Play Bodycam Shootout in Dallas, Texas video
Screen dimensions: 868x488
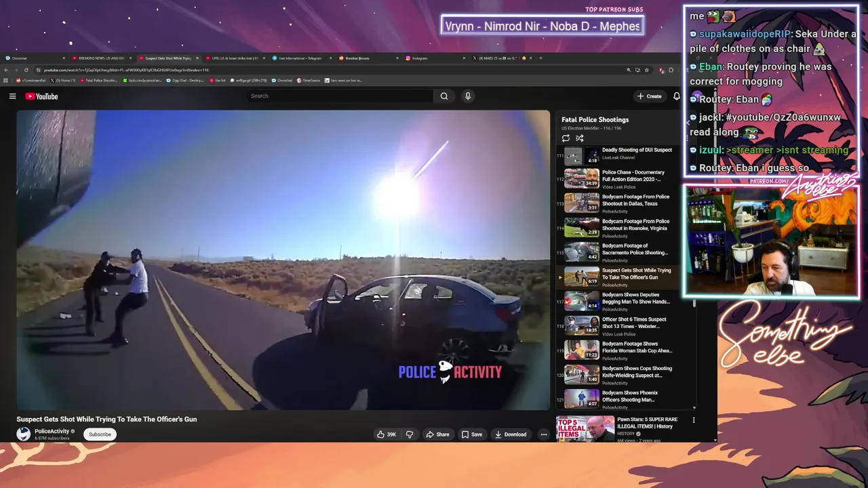pos(627,203)
